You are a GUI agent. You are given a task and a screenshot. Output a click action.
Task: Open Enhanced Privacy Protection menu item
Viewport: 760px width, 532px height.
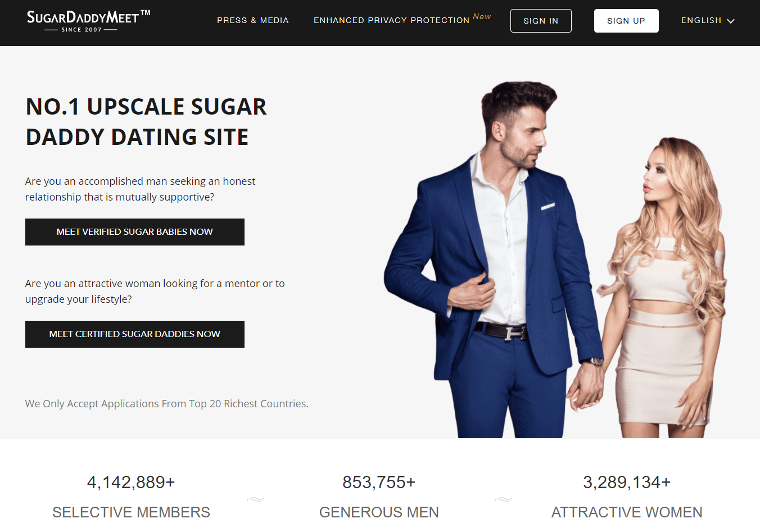[x=391, y=20]
